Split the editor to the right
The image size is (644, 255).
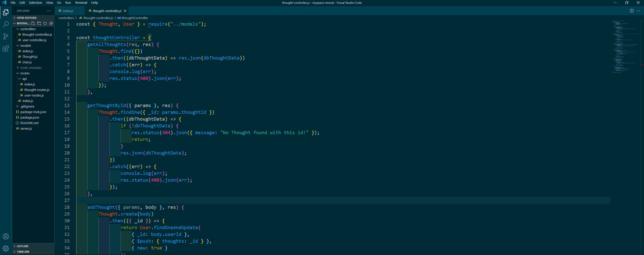[632, 11]
